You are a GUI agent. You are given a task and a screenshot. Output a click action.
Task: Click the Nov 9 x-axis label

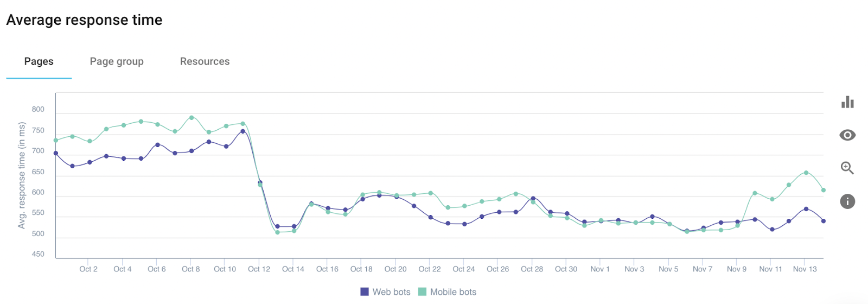point(737,269)
